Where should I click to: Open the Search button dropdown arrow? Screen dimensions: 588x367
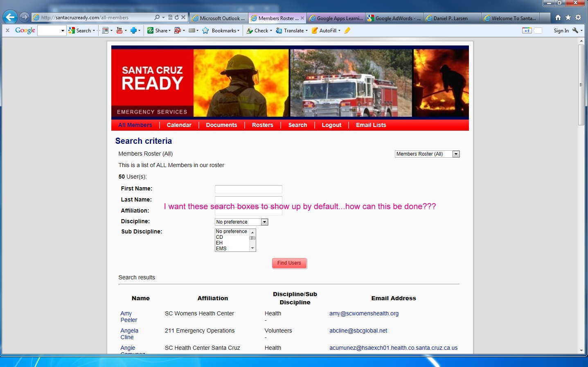point(94,30)
